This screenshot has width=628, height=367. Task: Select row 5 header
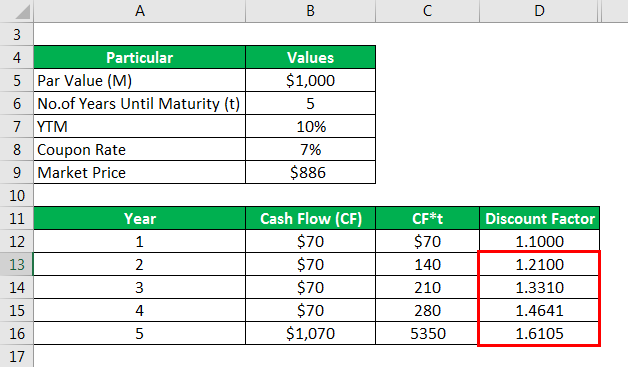[16, 81]
